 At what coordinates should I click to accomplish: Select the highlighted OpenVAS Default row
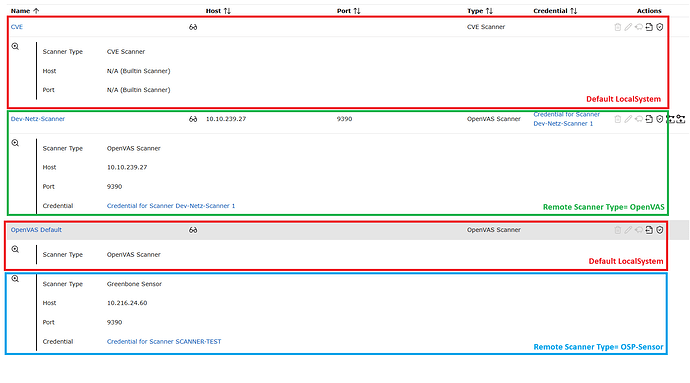pyautogui.click(x=348, y=230)
